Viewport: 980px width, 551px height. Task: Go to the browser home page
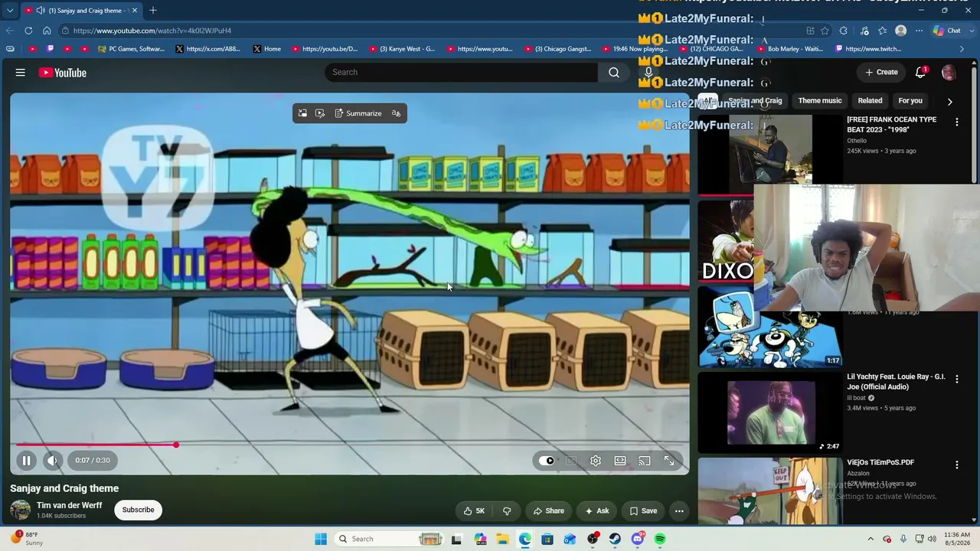coord(47,31)
